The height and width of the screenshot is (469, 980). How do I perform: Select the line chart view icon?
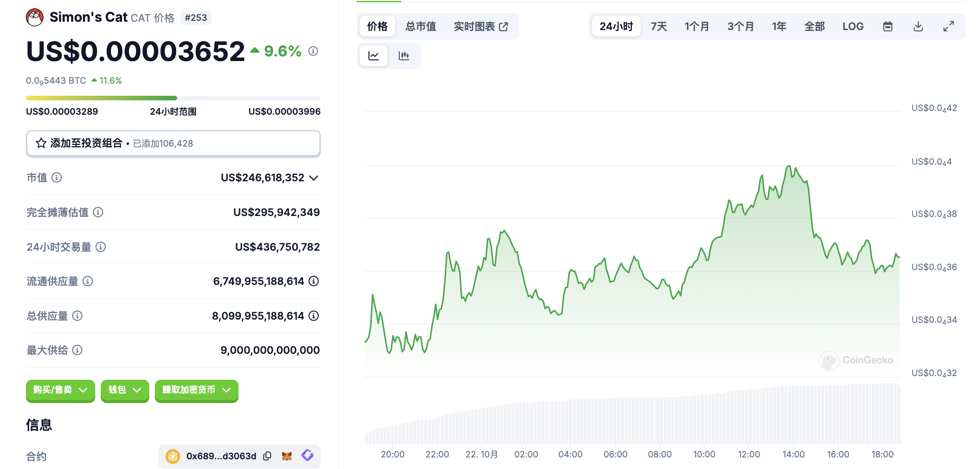click(x=374, y=56)
